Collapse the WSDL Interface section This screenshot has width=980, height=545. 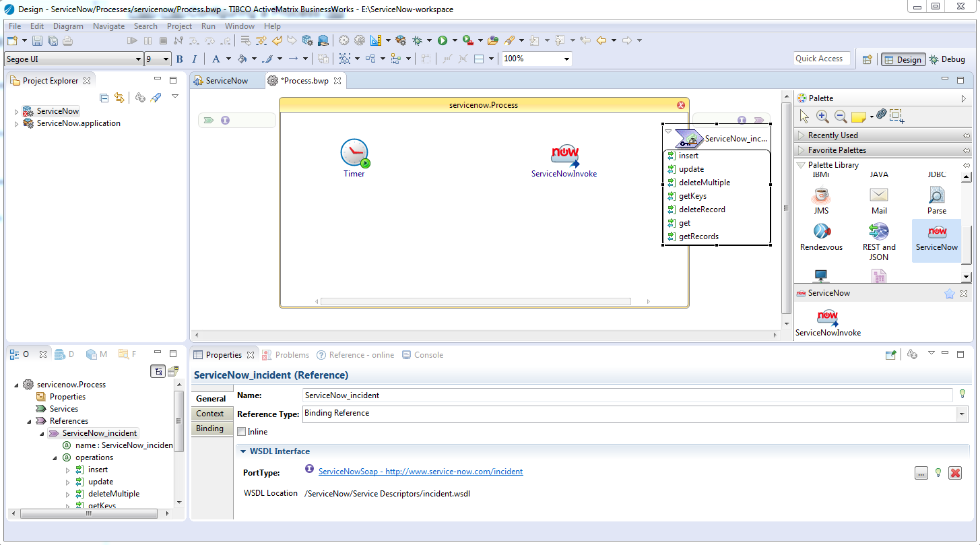tap(243, 451)
